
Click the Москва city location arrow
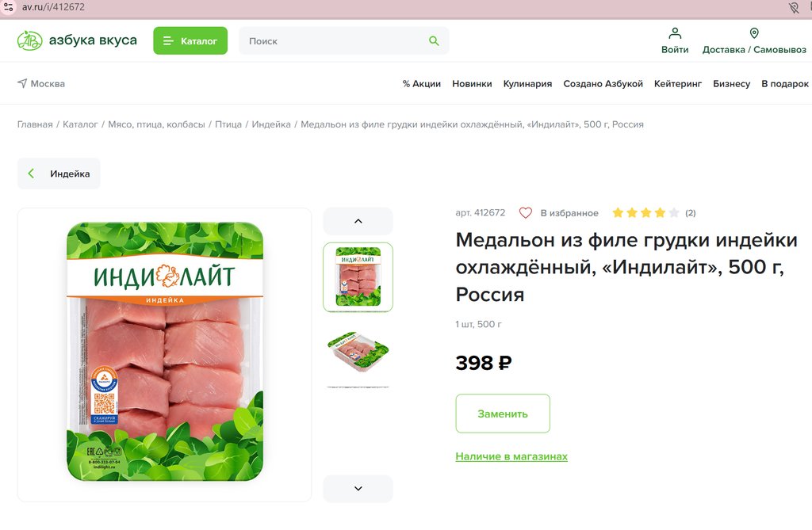(21, 83)
